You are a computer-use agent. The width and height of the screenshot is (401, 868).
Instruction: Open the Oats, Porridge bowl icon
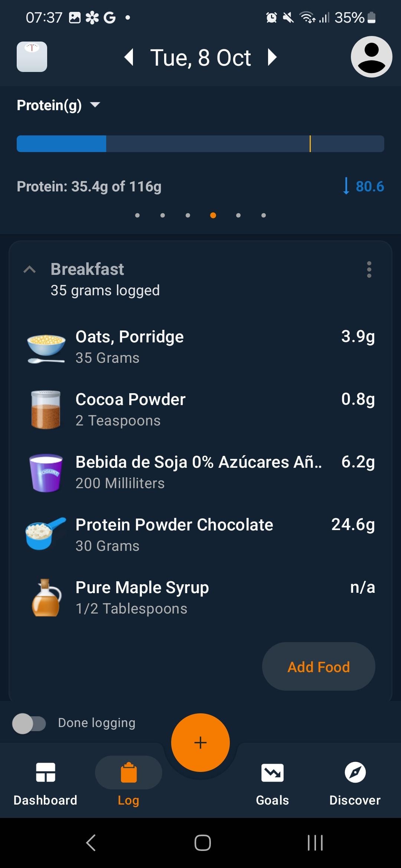point(46,348)
